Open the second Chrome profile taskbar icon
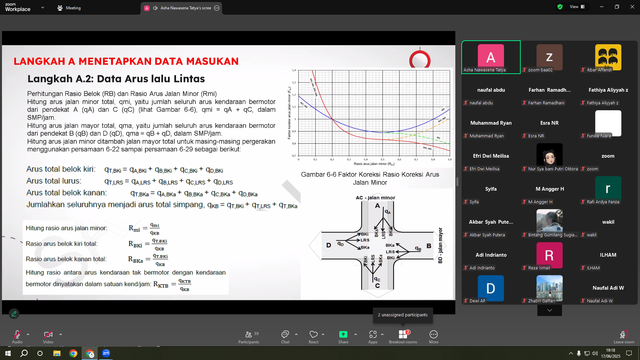Viewport: 640px width, 360px height. [x=90, y=353]
